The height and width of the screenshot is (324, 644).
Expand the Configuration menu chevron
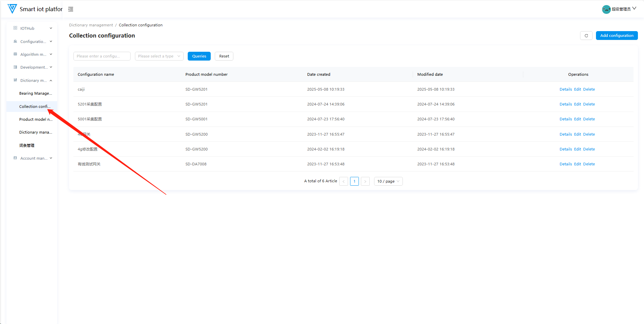(x=51, y=41)
